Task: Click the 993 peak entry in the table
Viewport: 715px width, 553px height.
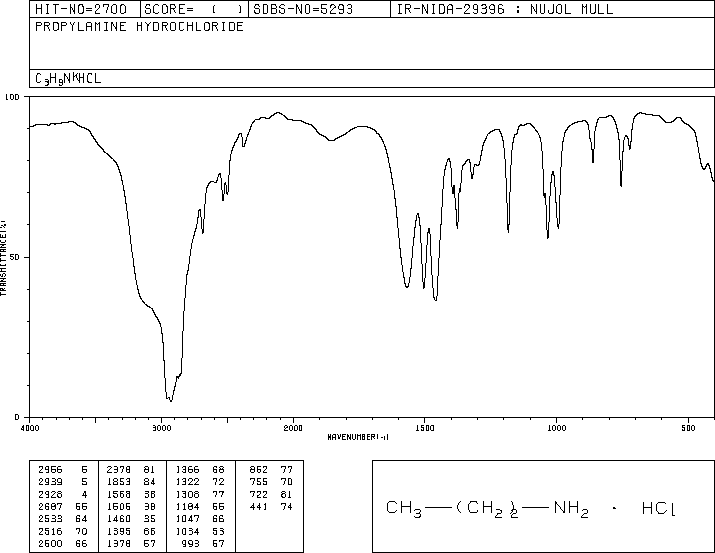Action: 203,544
